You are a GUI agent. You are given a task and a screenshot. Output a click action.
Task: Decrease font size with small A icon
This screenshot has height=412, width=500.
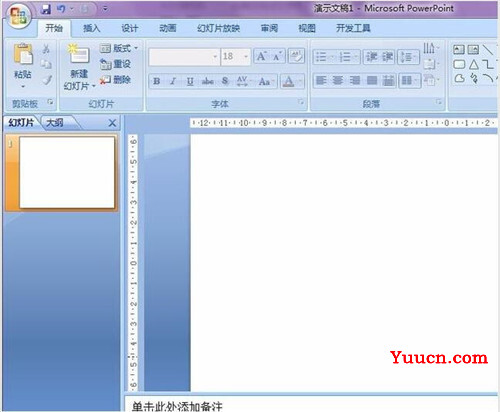coord(277,57)
